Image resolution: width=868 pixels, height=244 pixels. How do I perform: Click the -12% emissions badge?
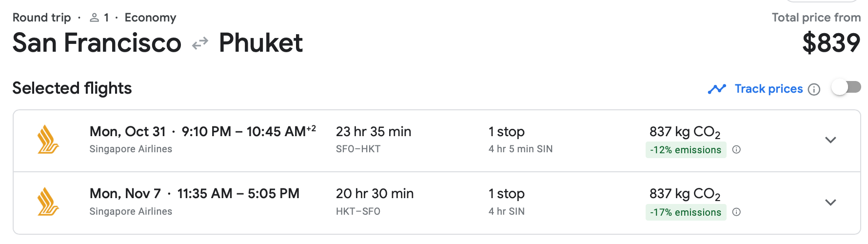coord(685,150)
